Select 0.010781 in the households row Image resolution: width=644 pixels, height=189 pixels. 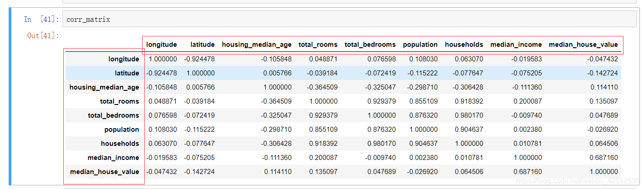tap(528, 144)
